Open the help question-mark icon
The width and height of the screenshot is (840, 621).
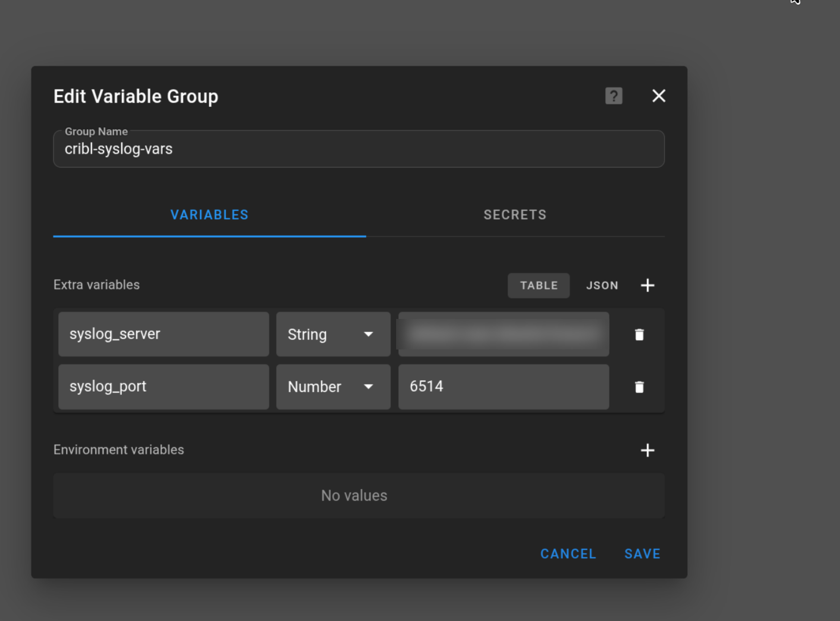click(x=614, y=96)
